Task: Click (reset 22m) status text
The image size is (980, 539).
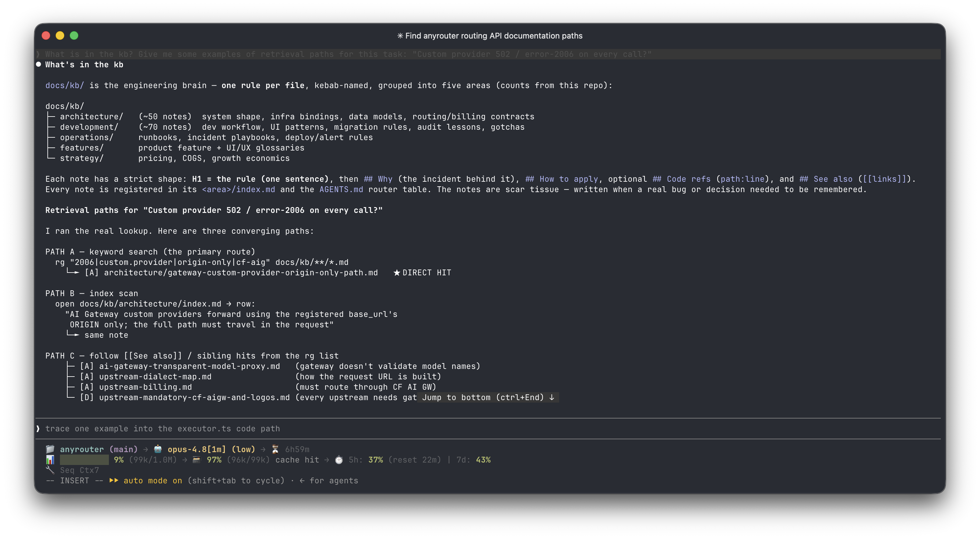Action: [414, 459]
